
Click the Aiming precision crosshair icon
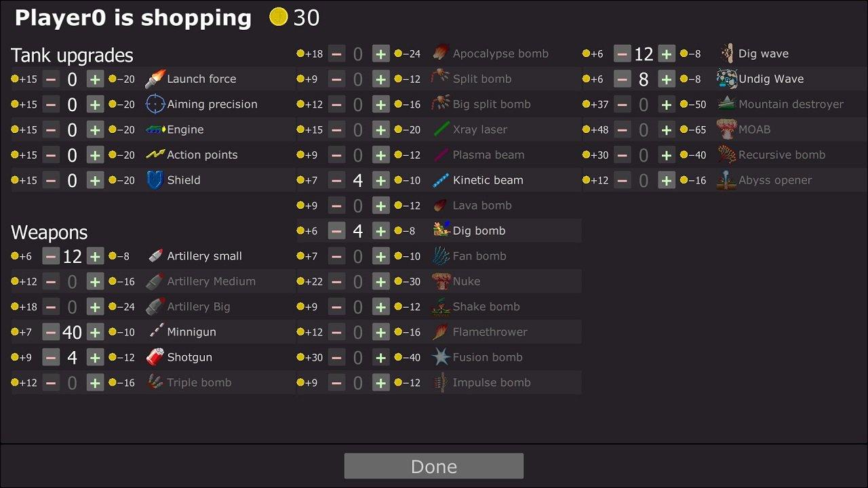tap(155, 104)
